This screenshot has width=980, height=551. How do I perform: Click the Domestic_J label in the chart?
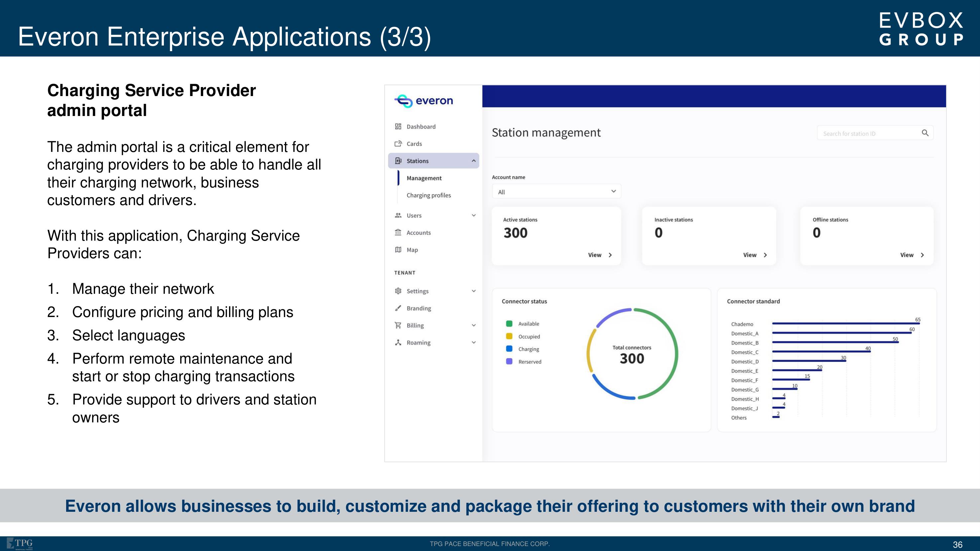click(745, 408)
